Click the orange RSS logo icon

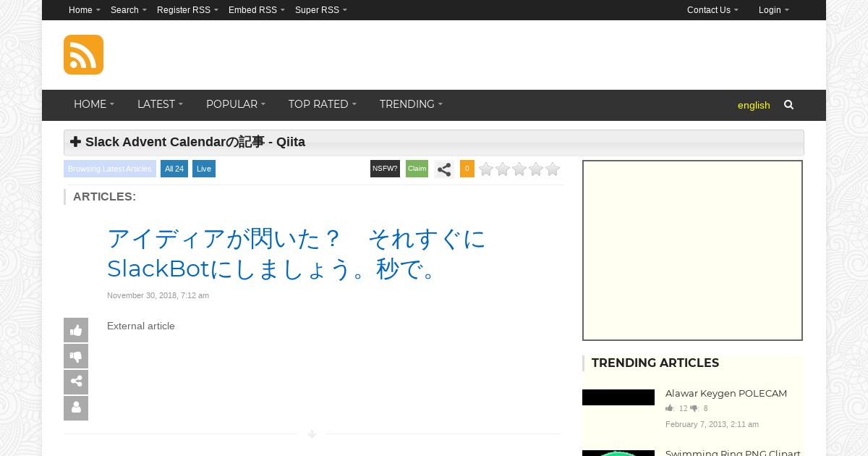pyautogui.click(x=83, y=54)
